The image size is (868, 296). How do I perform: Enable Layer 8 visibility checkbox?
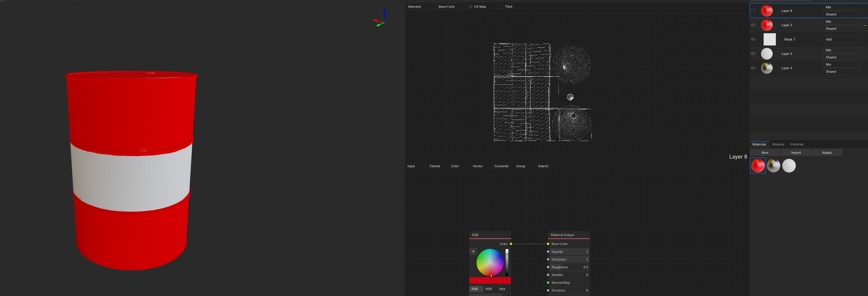tap(753, 11)
